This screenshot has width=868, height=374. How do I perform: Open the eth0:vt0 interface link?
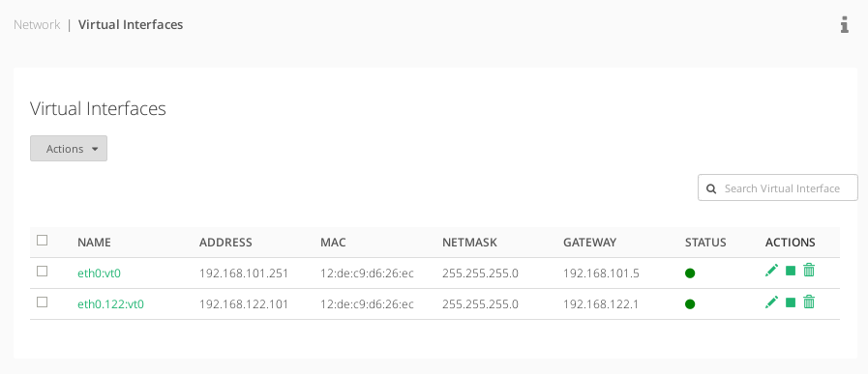(99, 273)
